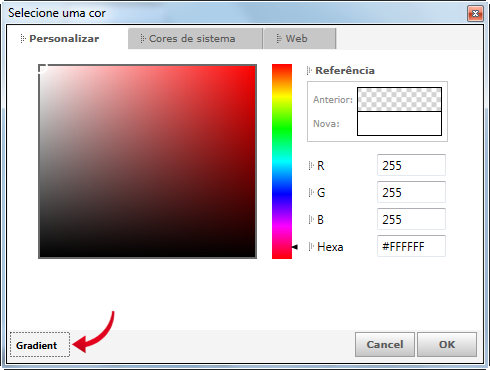Image resolution: width=490 pixels, height=370 pixels.
Task: Click the Nova color preview swatch
Action: coord(399,123)
